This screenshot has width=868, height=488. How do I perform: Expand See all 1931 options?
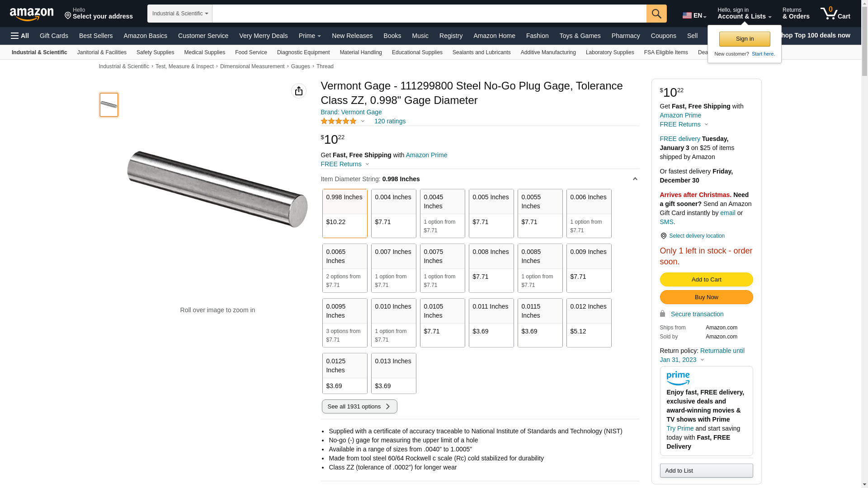(x=359, y=406)
